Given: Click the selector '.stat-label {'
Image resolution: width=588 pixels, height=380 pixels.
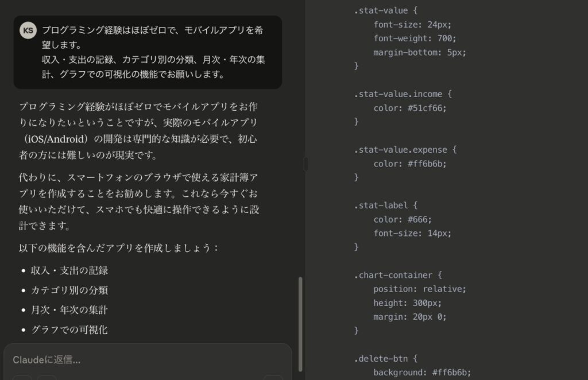Looking at the screenshot, I should pos(385,205).
